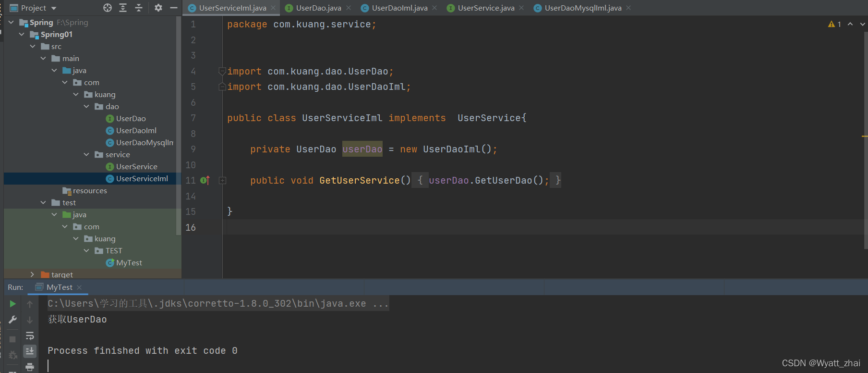Close the UserDao.java tab

[349, 8]
